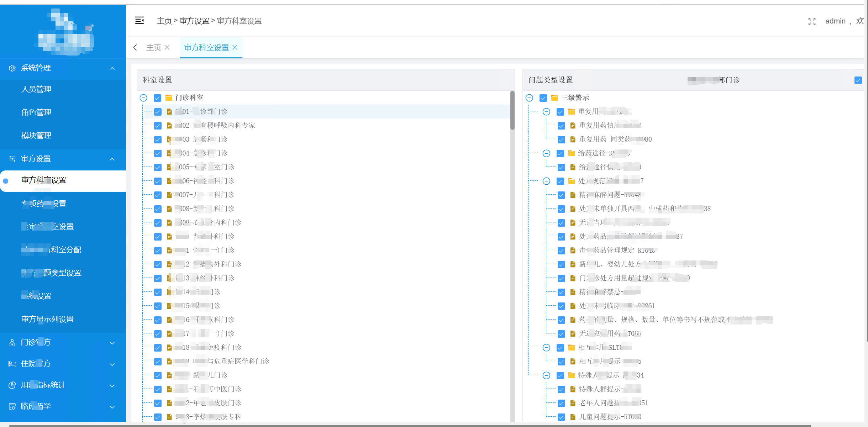The height and width of the screenshot is (427, 868).
Task: Click the fullscreen expand icon
Action: tap(812, 21)
